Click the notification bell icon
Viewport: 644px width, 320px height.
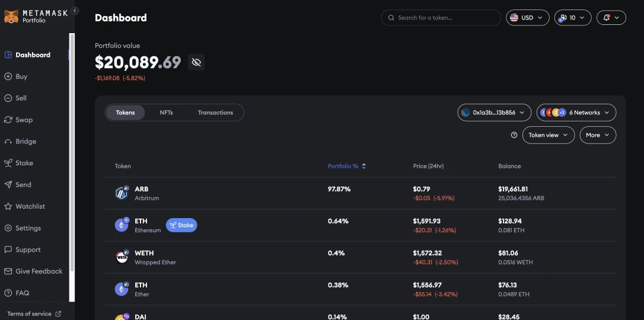pyautogui.click(x=606, y=18)
